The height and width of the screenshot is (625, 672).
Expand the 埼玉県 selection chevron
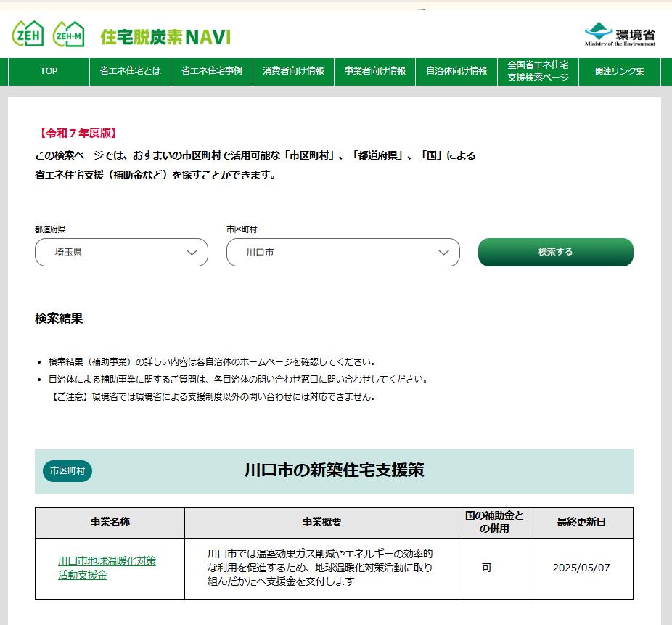coord(191,253)
